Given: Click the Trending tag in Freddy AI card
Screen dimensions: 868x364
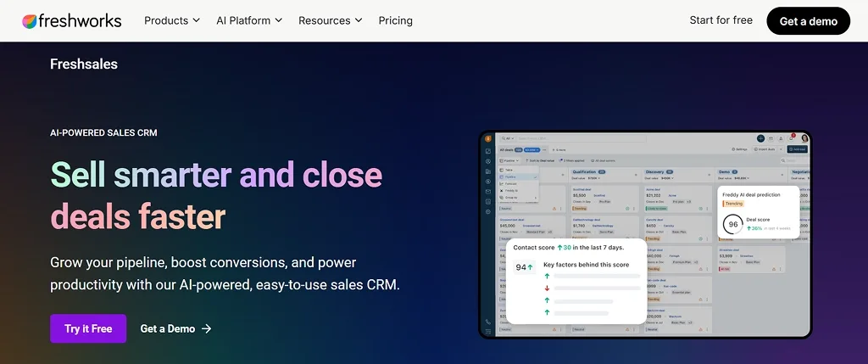Looking at the screenshot, I should 733,204.
